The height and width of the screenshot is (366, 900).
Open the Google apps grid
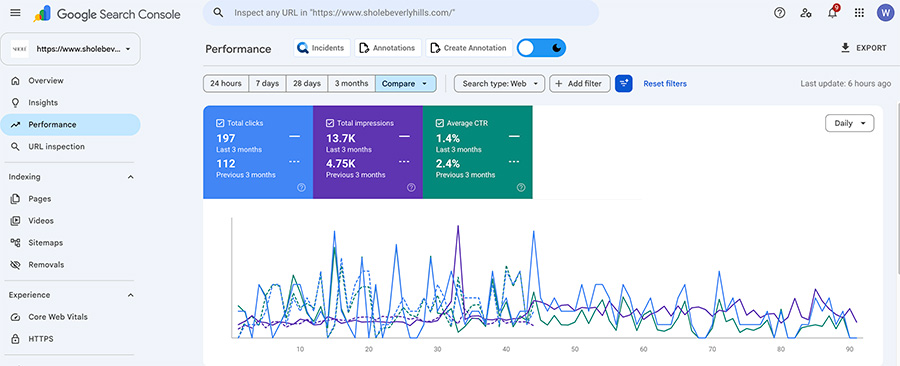point(859,13)
